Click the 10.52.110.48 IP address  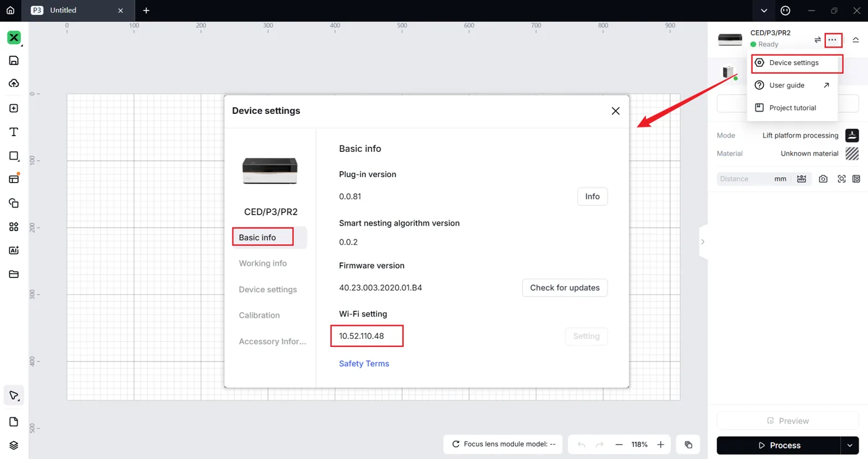click(361, 336)
